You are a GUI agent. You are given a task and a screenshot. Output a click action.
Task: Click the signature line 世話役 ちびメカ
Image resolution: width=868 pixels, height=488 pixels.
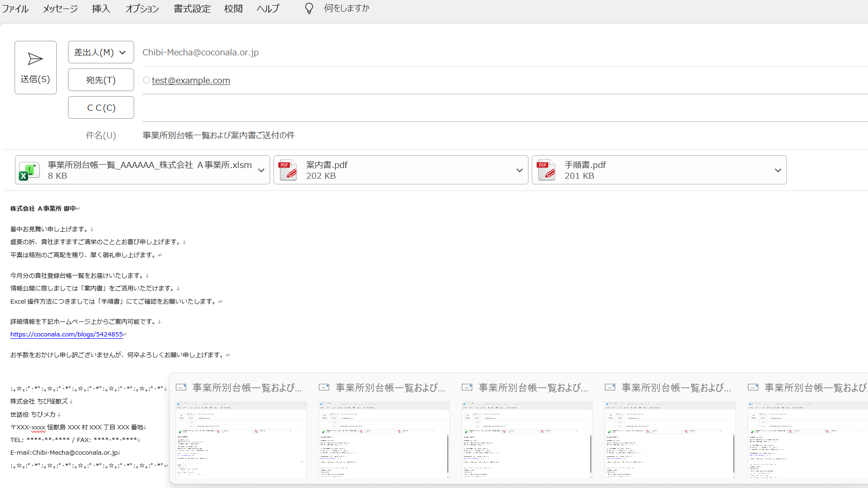click(33, 414)
